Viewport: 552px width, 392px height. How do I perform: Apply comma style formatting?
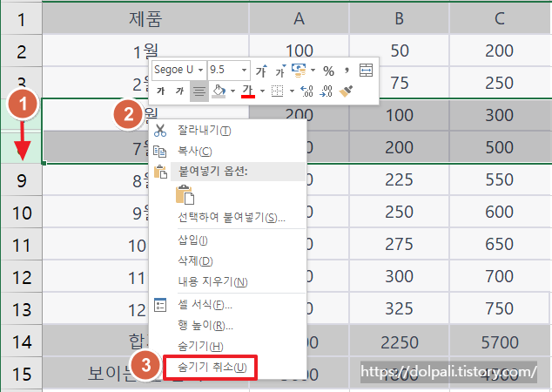click(x=347, y=71)
